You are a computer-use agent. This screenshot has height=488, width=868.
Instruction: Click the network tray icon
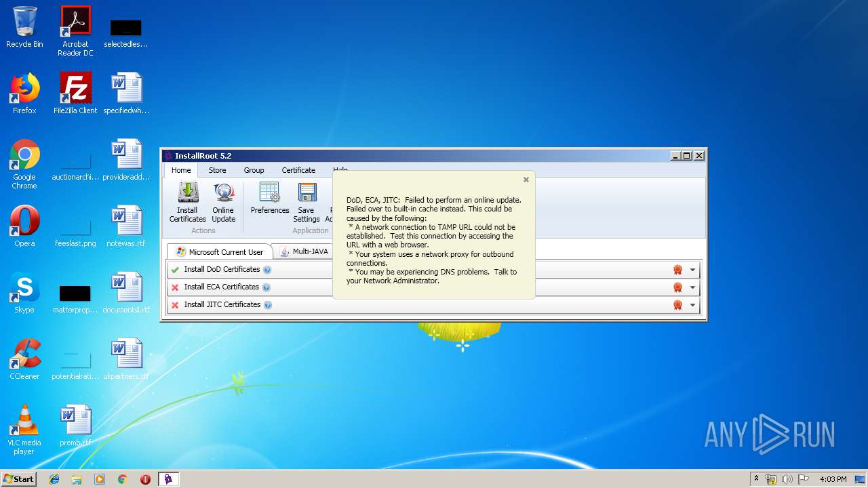pyautogui.click(x=771, y=479)
